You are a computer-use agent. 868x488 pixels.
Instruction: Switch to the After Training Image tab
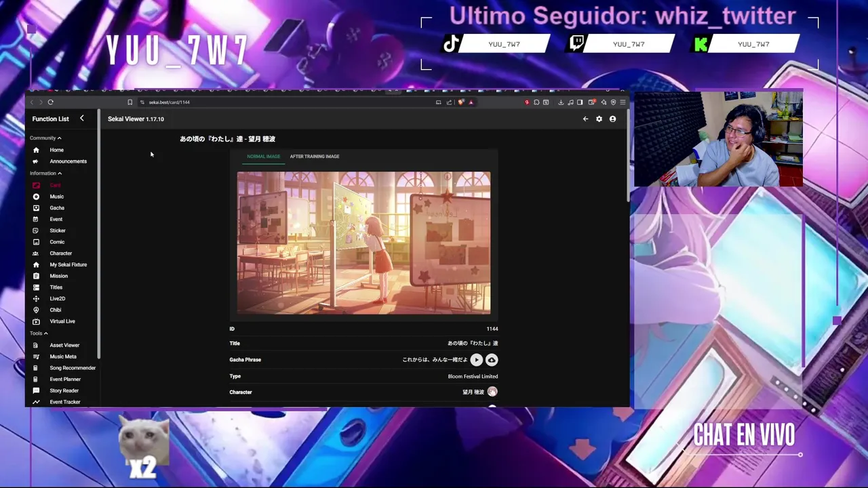click(x=315, y=157)
